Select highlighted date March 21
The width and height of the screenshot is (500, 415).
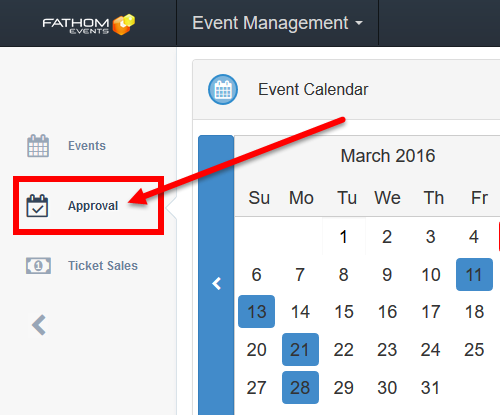(300, 349)
